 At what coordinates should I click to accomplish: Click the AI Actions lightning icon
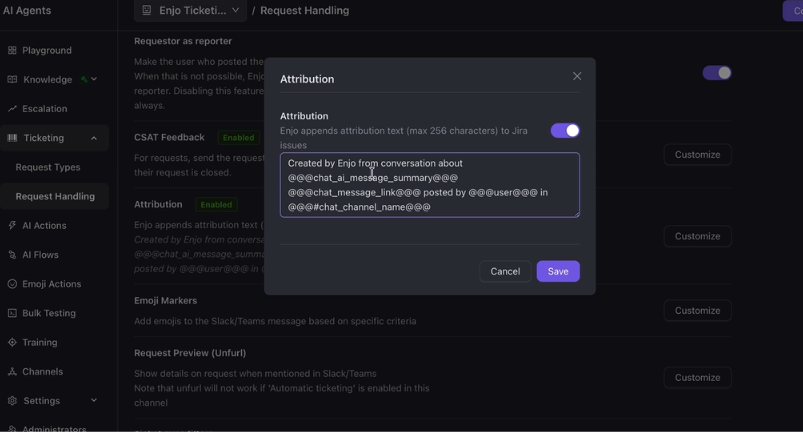12,225
